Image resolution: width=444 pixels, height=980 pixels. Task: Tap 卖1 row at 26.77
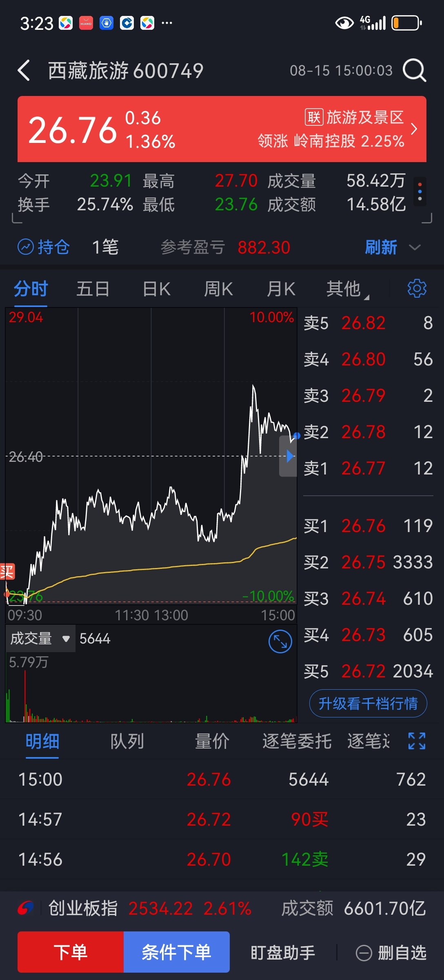368,468
